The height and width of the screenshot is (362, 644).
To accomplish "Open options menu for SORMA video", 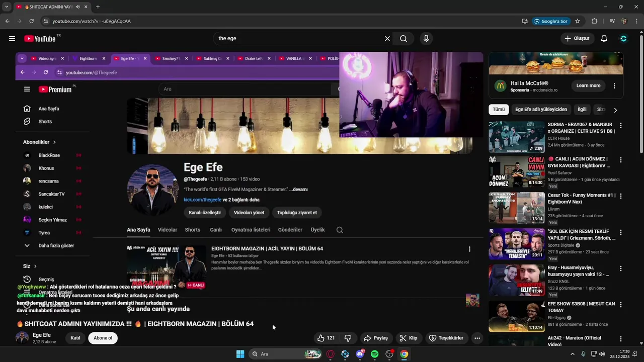I will click(x=620, y=126).
